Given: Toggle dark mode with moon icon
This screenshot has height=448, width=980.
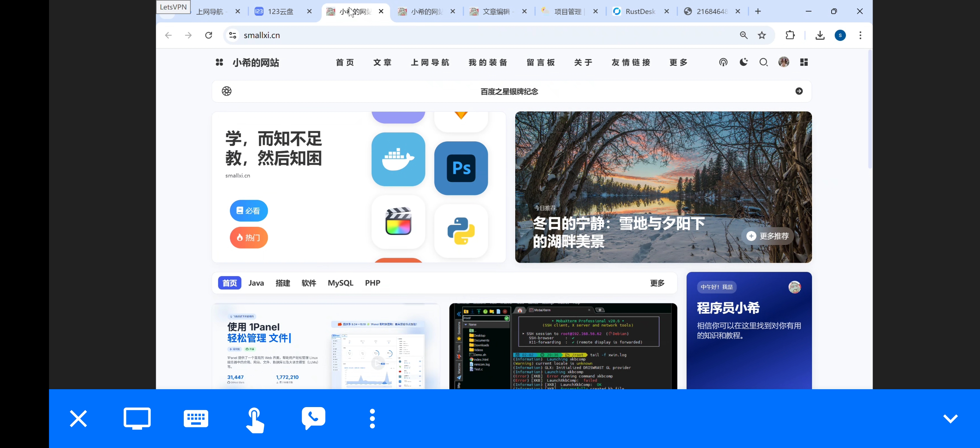Looking at the screenshot, I should pos(743,62).
